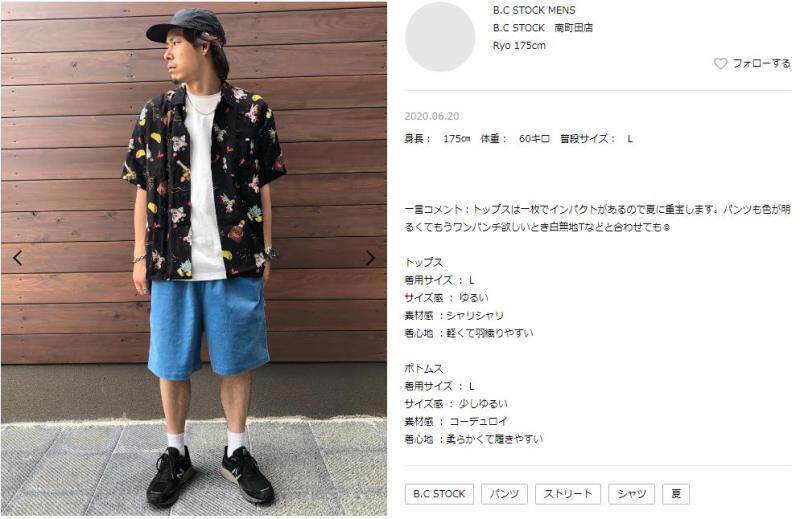
Task: Click the blue shorts in photo
Action: click(x=208, y=327)
